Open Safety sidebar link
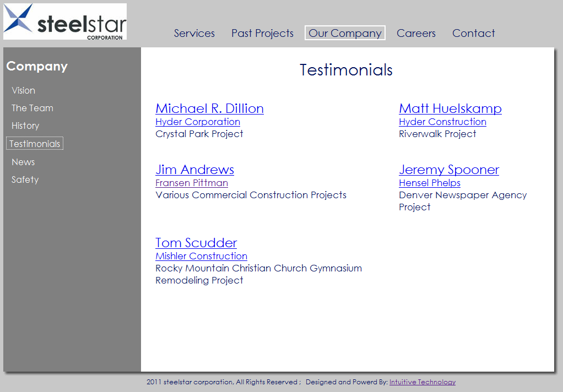The width and height of the screenshot is (563, 392). pos(25,179)
